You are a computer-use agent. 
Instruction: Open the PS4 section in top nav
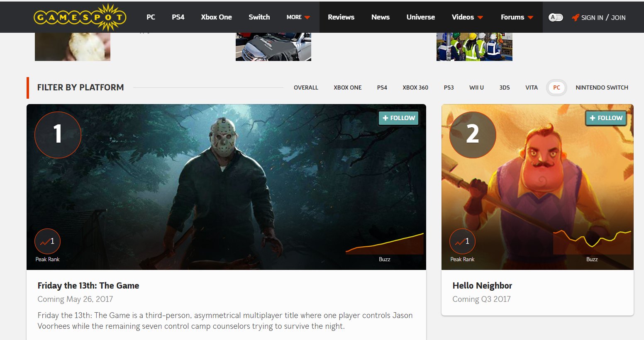coord(178,17)
